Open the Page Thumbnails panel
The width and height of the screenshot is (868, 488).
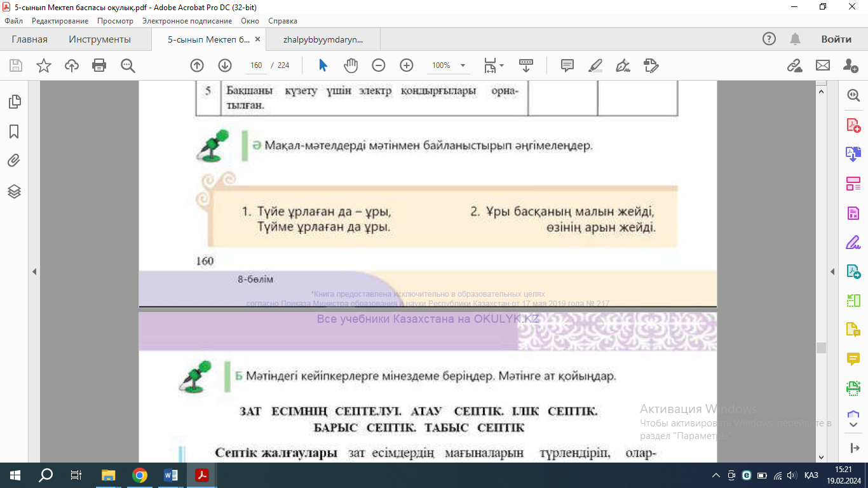click(14, 102)
